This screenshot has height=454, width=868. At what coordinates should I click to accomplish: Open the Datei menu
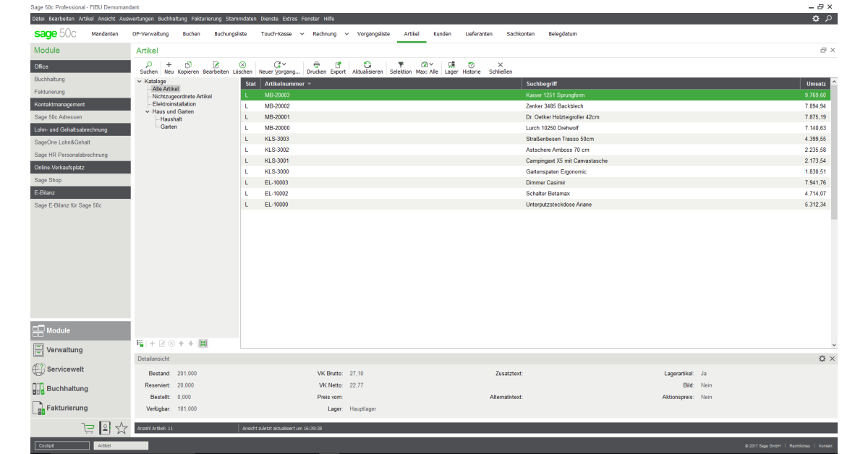pyautogui.click(x=38, y=18)
